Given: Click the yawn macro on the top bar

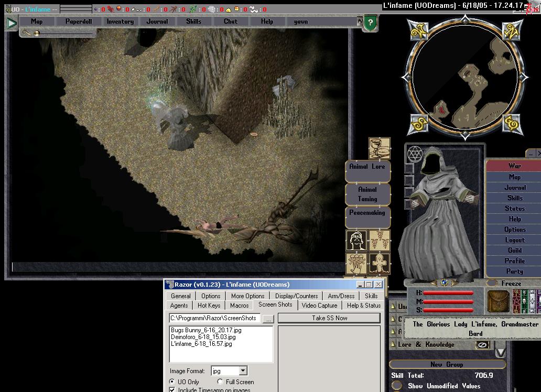Looking at the screenshot, I should click(301, 21).
